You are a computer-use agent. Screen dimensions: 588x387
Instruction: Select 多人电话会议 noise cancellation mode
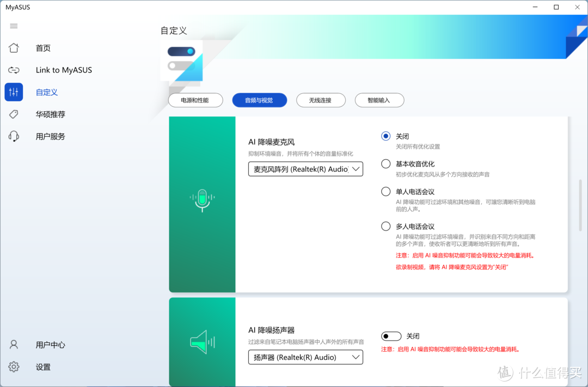coord(385,226)
